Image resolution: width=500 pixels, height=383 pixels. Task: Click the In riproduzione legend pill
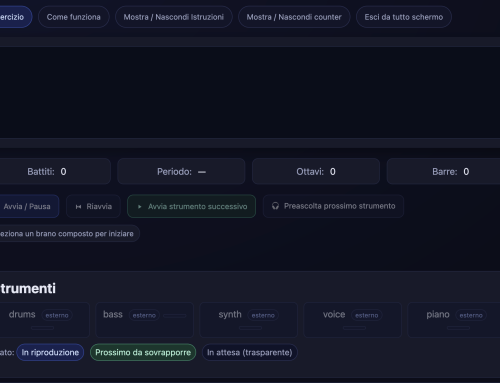point(50,352)
